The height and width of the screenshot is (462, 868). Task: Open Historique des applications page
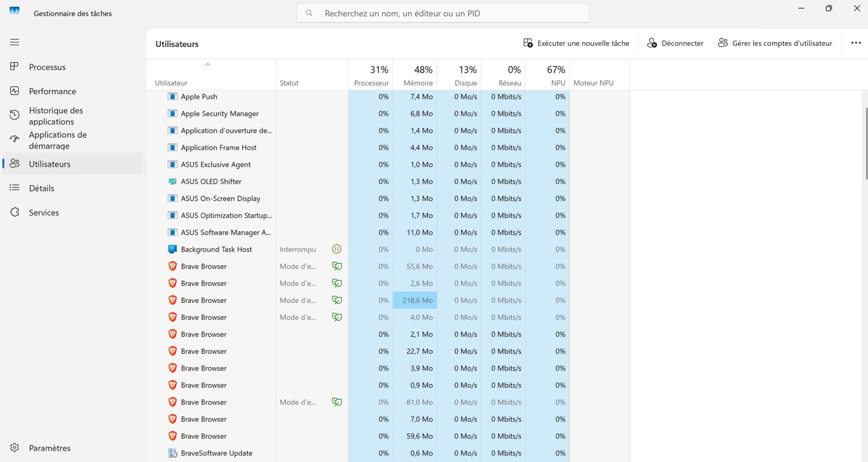point(73,116)
